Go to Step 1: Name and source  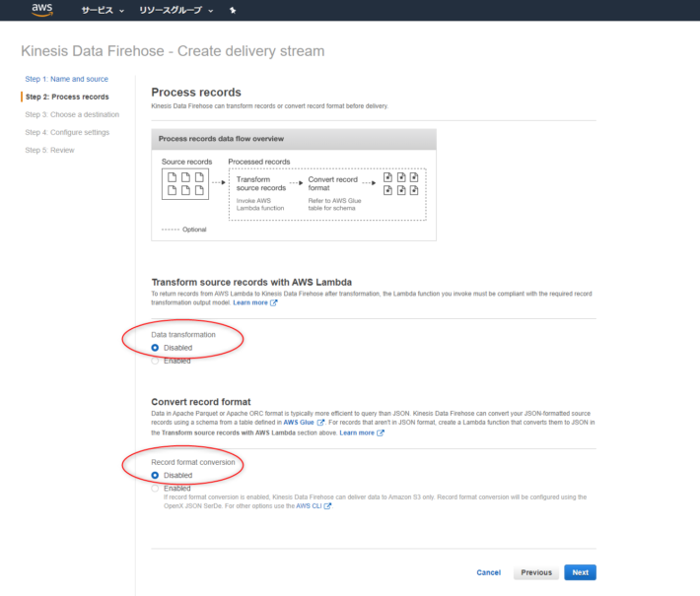[x=67, y=79]
